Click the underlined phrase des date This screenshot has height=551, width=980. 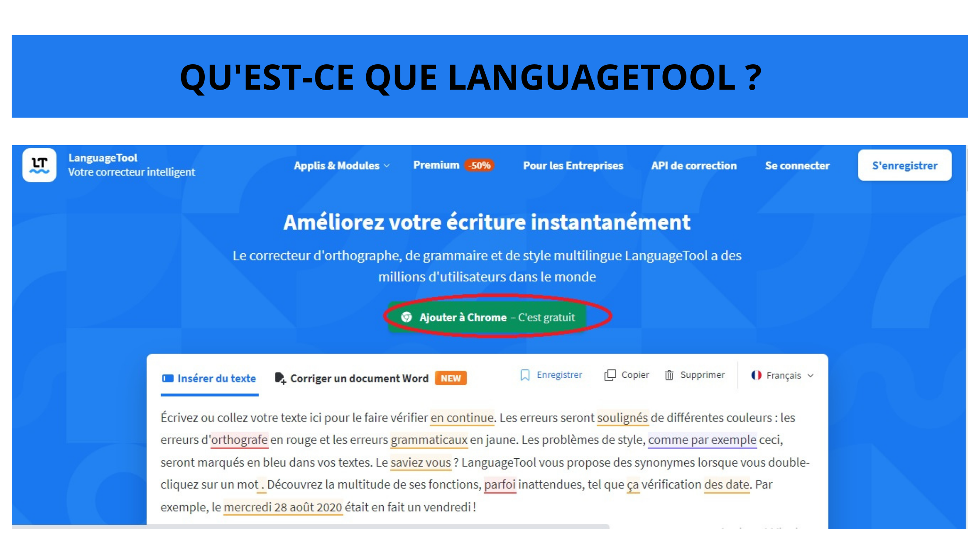pyautogui.click(x=727, y=485)
